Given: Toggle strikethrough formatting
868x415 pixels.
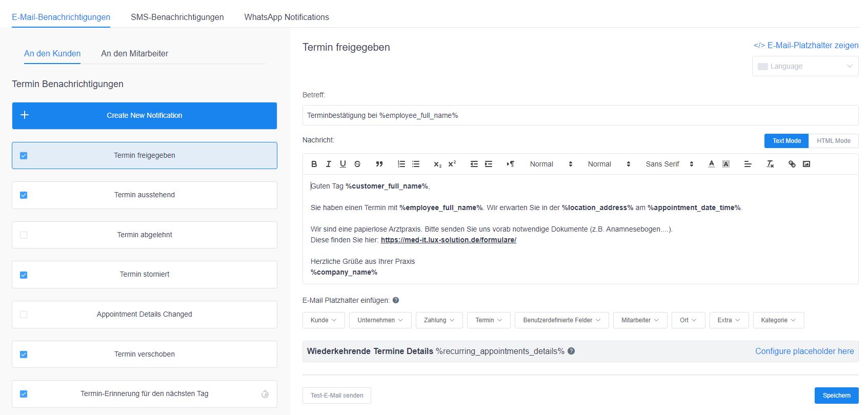Looking at the screenshot, I should coord(357,164).
